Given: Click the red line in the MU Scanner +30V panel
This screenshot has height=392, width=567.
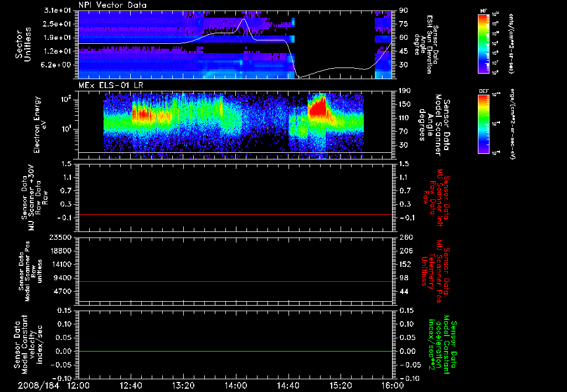Looking at the screenshot, I should pos(235,214).
